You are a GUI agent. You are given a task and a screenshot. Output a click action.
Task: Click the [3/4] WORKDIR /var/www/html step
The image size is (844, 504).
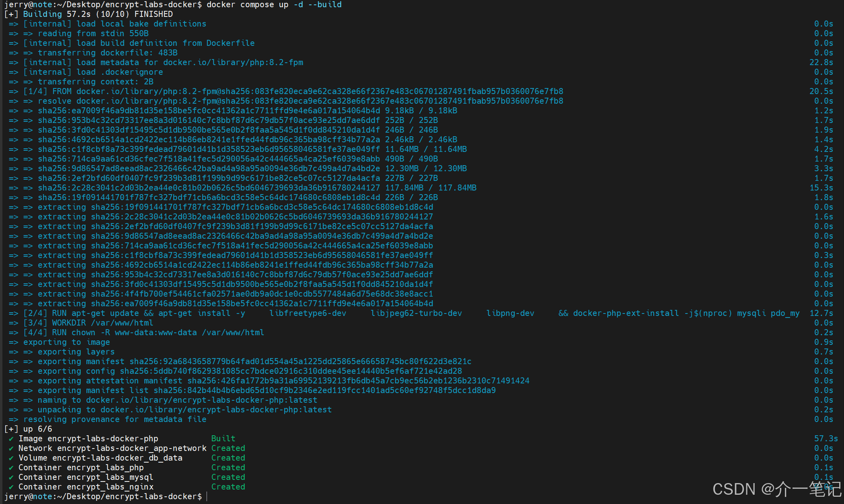coord(88,323)
